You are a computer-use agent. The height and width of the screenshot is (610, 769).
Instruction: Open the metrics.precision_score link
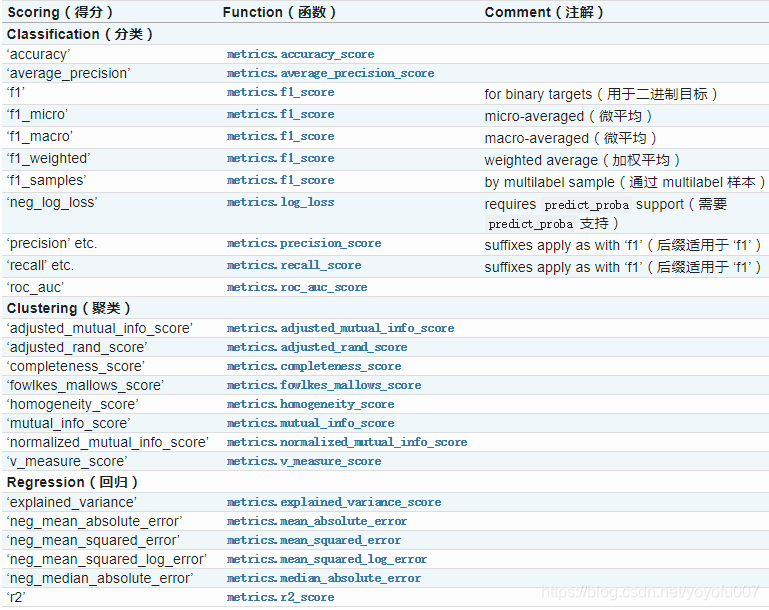pyautogui.click(x=304, y=244)
